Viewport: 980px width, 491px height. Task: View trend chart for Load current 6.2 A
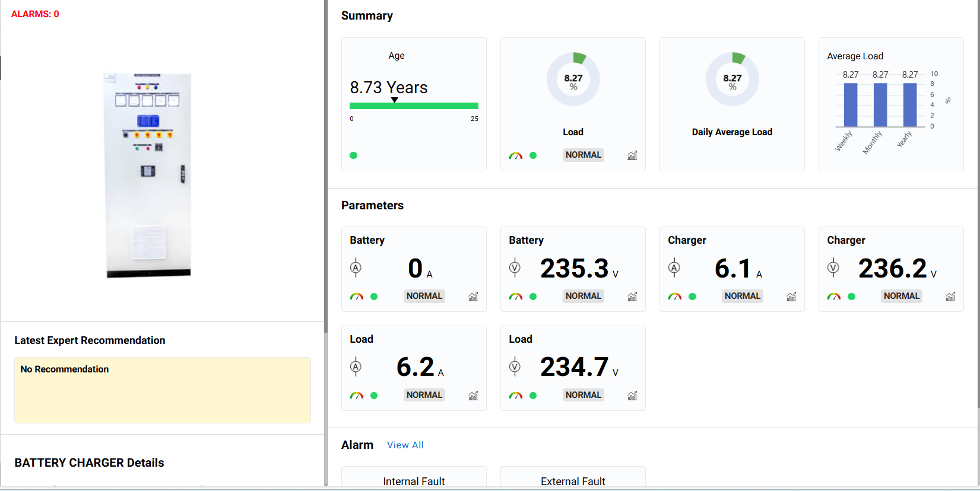(x=473, y=396)
